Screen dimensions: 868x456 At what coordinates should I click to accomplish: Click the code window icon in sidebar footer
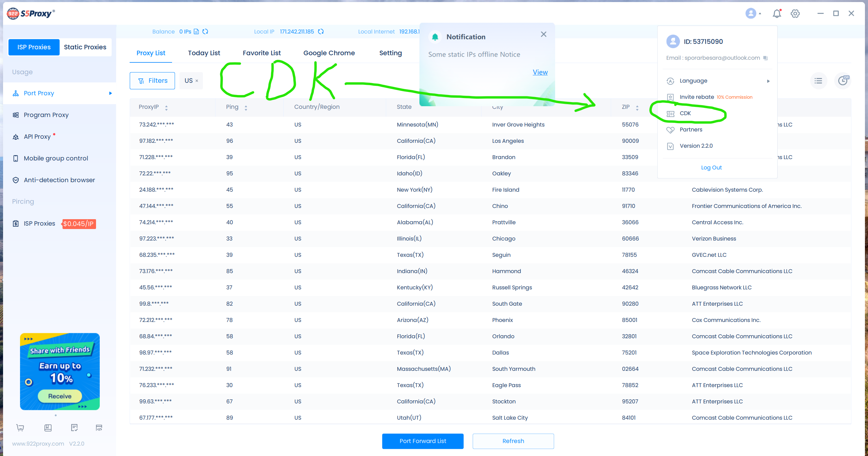pyautogui.click(x=99, y=427)
